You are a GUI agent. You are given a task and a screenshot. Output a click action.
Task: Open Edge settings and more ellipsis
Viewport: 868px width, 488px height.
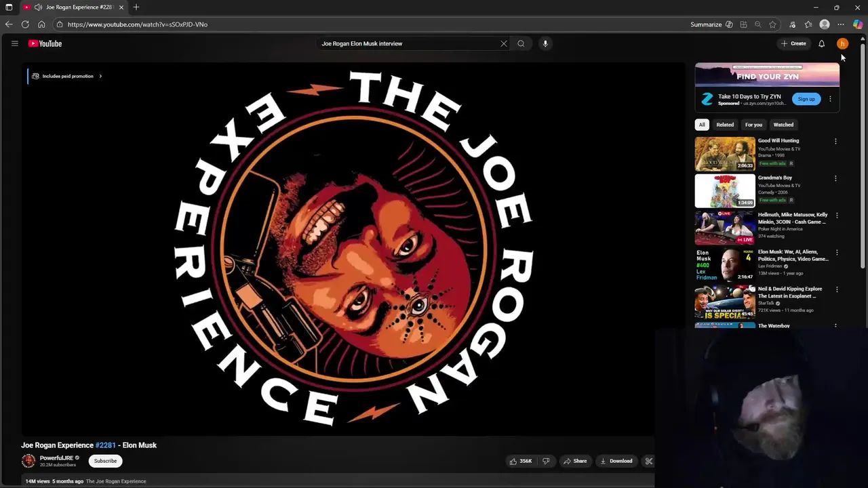coord(841,24)
